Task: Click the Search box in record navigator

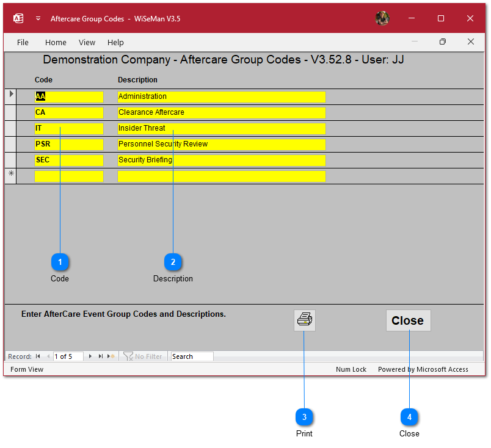Action: point(192,356)
